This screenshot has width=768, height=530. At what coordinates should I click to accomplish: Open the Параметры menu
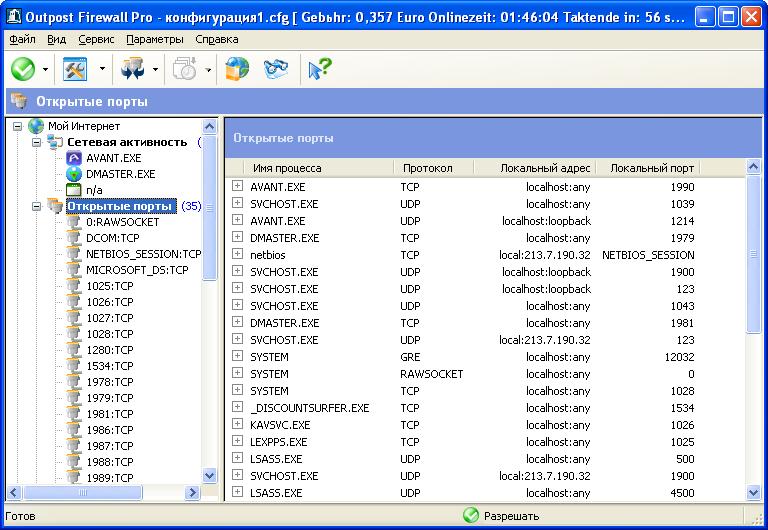pyautogui.click(x=155, y=39)
